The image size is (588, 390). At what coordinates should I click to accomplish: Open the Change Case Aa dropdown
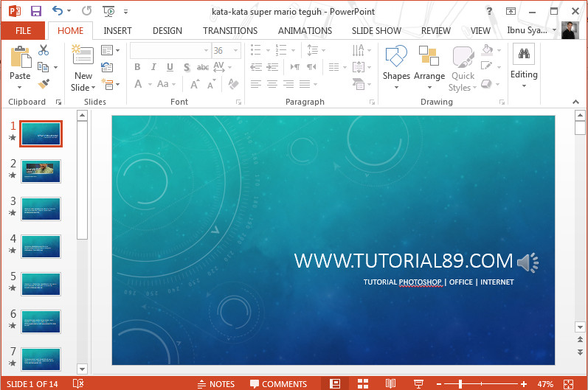click(166, 84)
